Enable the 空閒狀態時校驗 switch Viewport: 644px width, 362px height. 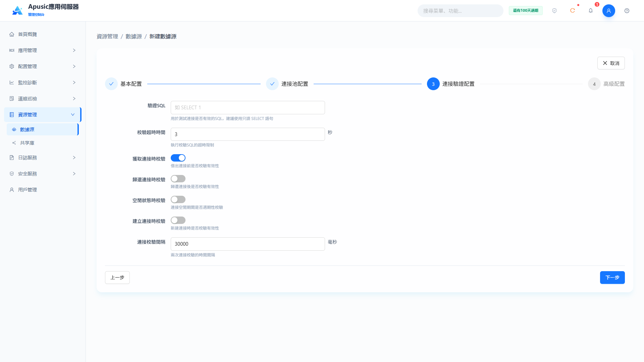pyautogui.click(x=178, y=199)
